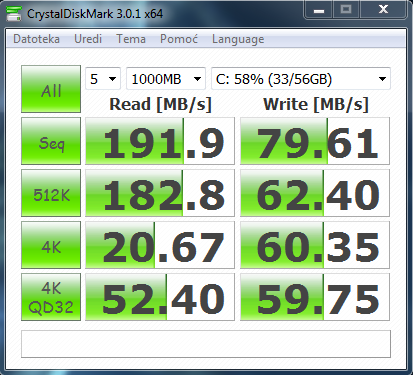Start the 4K random test
Viewport: 413px width, 375px height.
51,245
